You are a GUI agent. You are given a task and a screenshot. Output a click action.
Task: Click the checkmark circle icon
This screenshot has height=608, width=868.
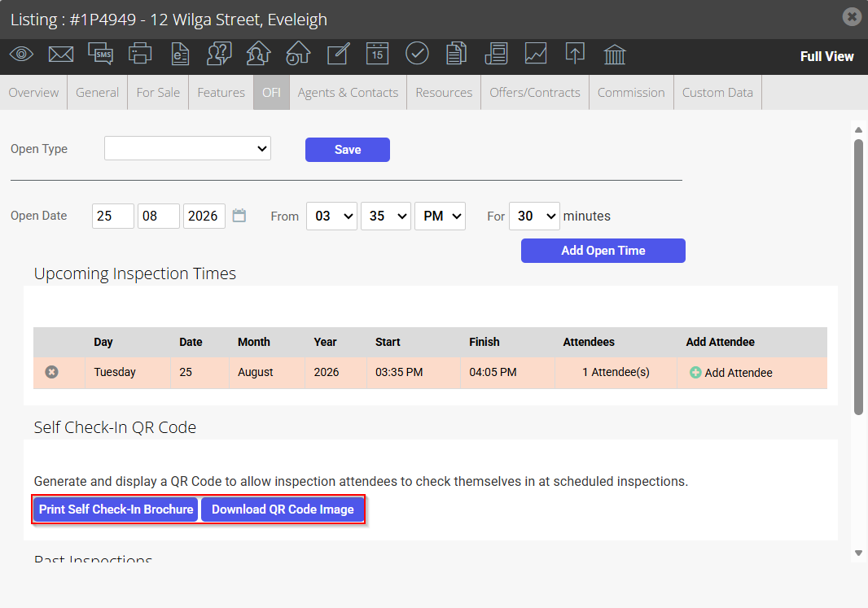[417, 55]
